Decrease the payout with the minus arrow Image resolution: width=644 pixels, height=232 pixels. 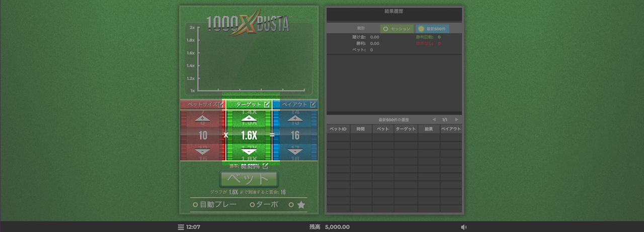[x=295, y=151]
